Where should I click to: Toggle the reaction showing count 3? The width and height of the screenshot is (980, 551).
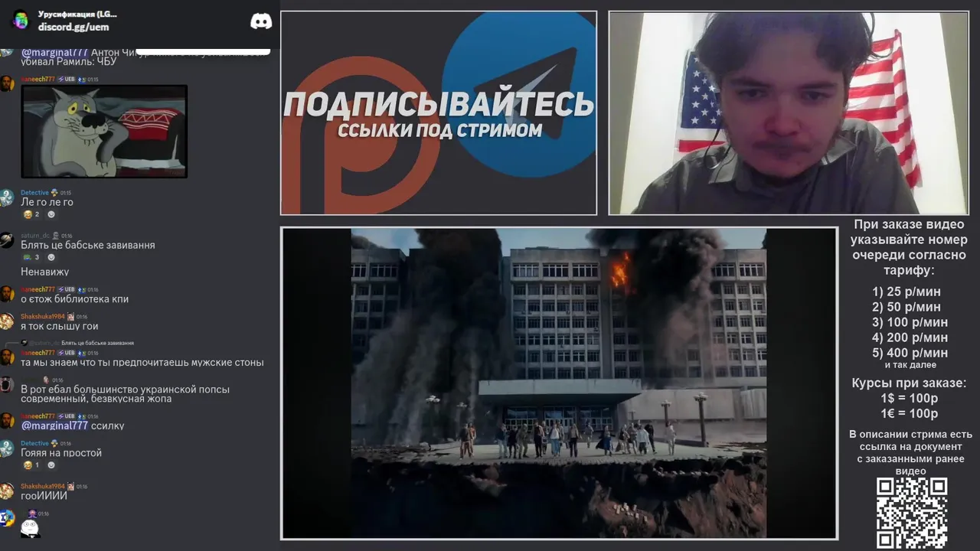(x=31, y=257)
